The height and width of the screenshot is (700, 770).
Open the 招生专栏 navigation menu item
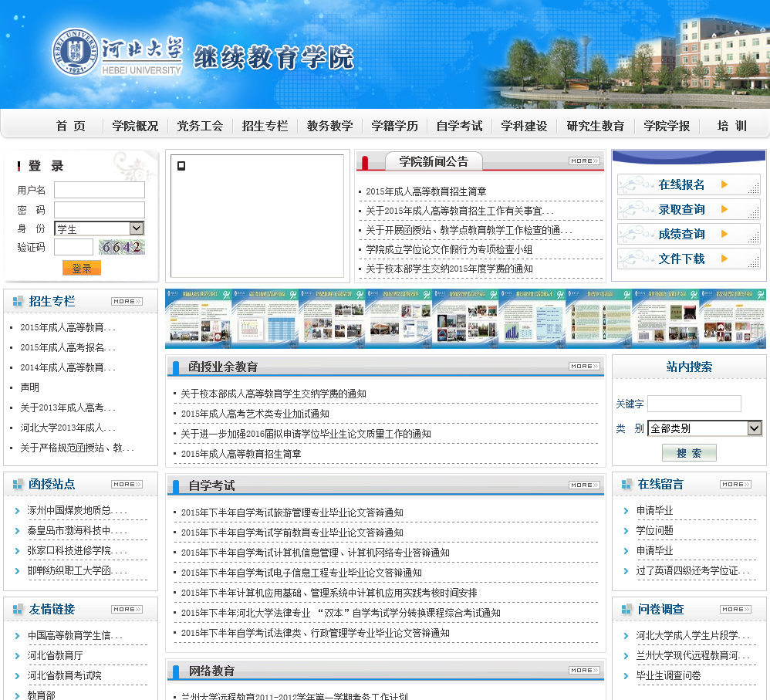pyautogui.click(x=265, y=127)
